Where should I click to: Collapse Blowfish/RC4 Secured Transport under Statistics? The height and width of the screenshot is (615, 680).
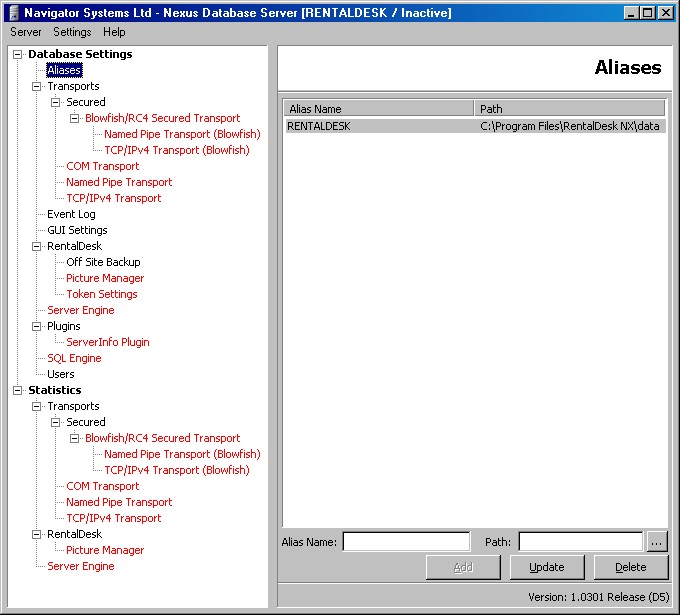(75, 438)
